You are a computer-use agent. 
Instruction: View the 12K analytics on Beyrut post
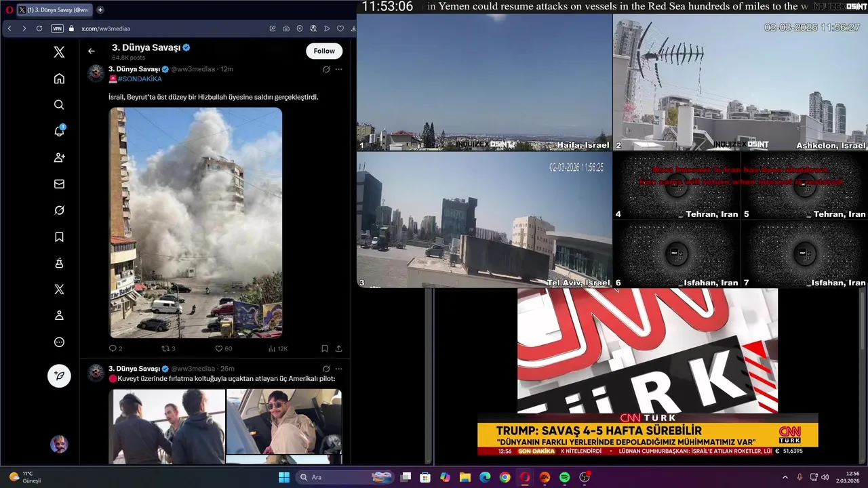tap(278, 348)
